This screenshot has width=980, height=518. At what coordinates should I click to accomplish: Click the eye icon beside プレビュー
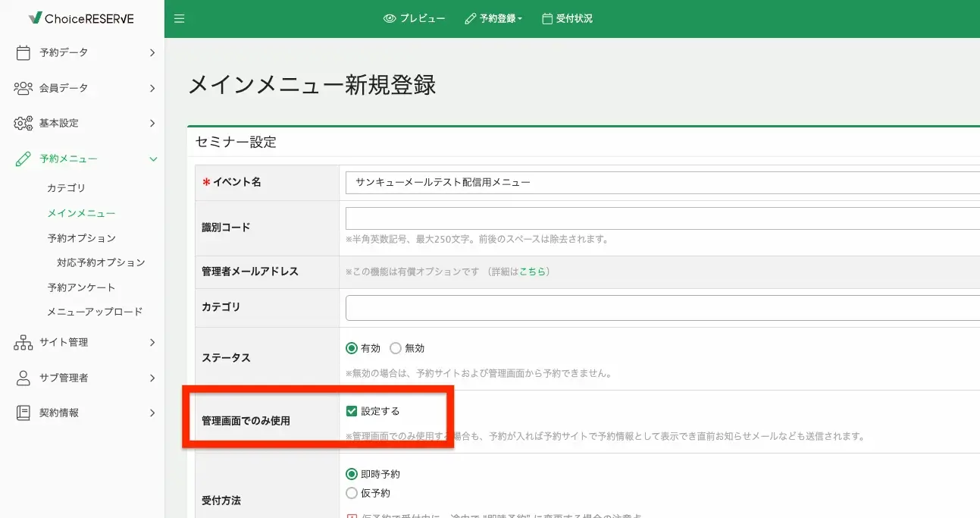point(390,19)
